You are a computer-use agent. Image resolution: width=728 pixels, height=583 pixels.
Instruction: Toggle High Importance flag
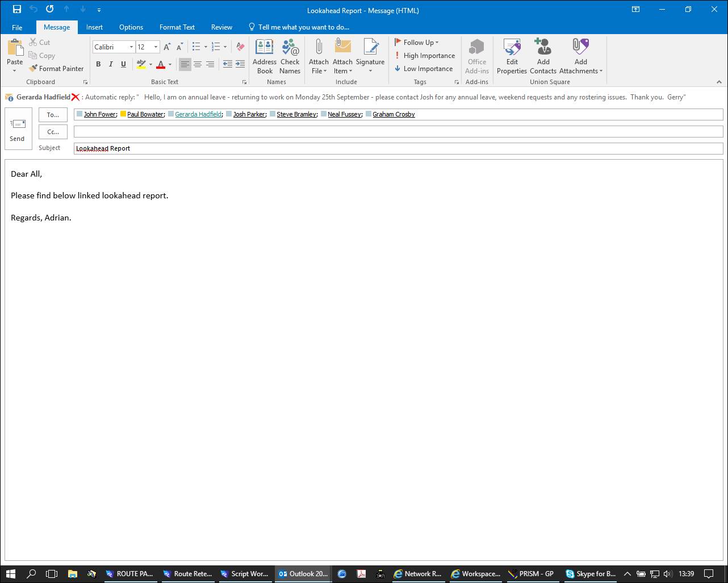425,56
